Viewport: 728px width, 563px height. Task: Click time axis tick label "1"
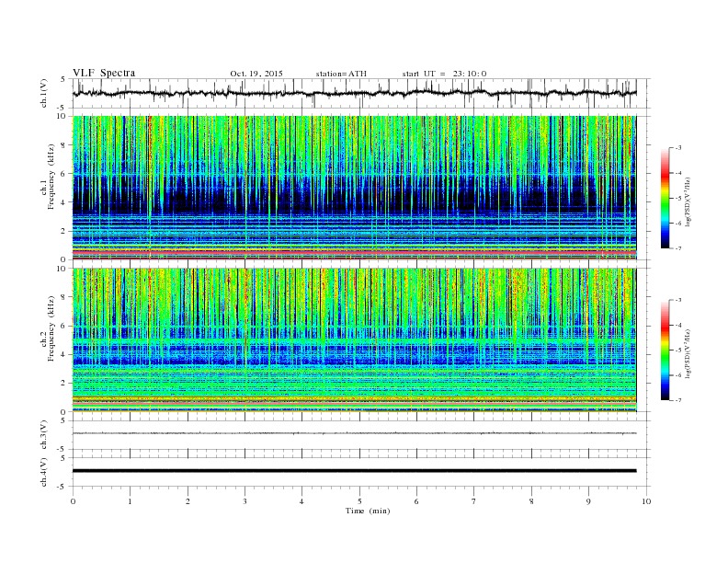pos(130,501)
